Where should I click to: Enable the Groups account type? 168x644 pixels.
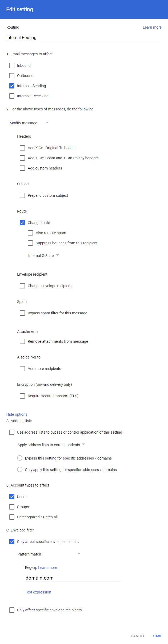tap(12, 507)
